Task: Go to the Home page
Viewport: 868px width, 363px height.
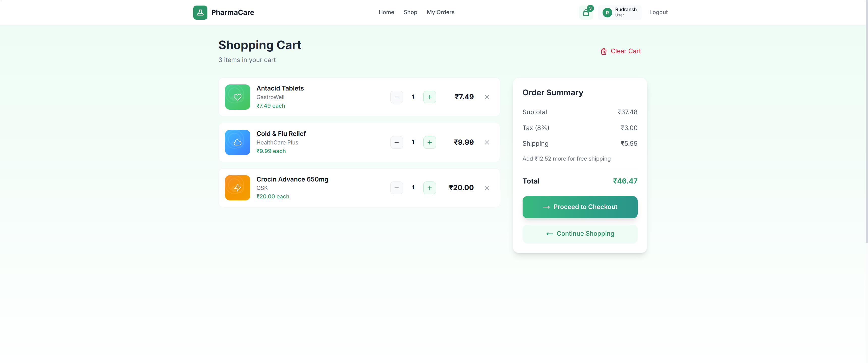Action: 386,12
